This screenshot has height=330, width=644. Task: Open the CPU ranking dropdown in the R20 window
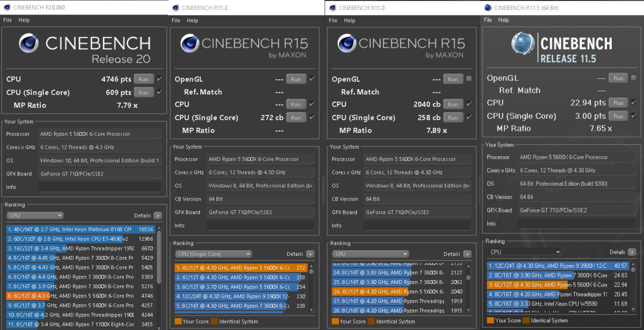pos(35,215)
